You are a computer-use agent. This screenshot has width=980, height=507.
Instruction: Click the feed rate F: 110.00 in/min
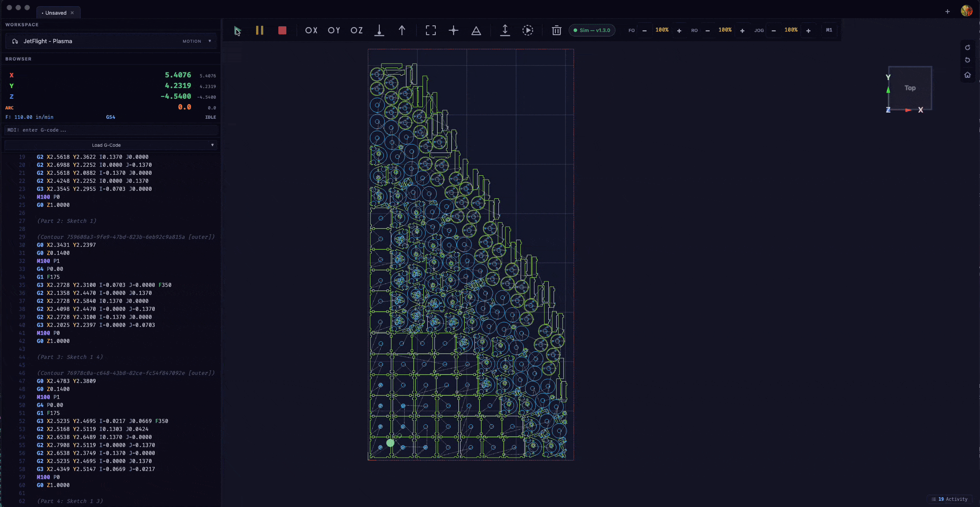(29, 117)
